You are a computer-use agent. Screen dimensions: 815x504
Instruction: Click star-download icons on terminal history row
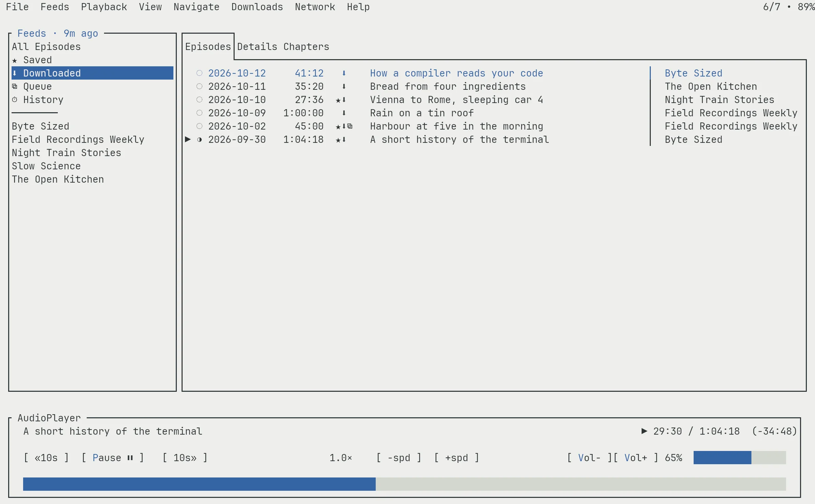coord(341,139)
